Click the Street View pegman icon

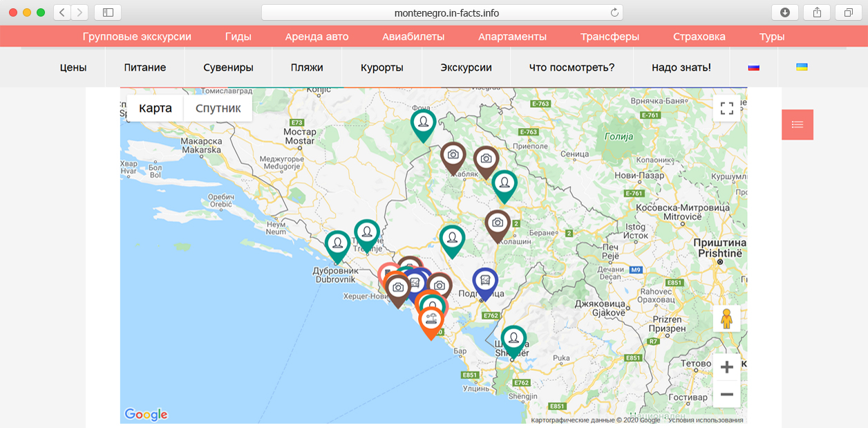726,319
